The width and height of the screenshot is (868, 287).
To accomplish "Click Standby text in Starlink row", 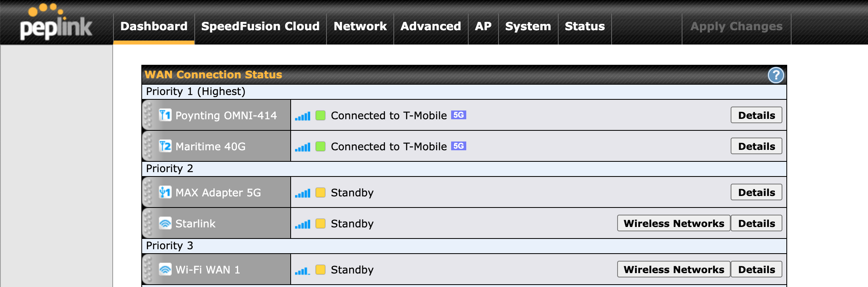I will (x=352, y=224).
